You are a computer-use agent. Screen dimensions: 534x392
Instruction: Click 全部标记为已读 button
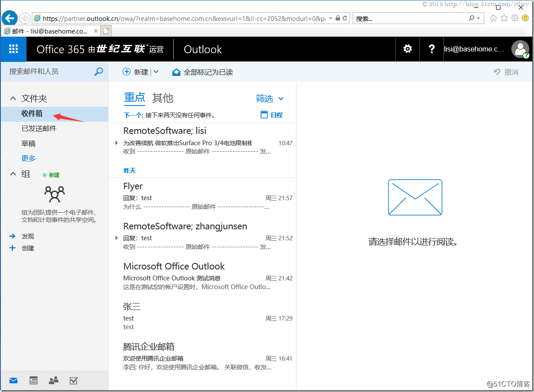[202, 72]
